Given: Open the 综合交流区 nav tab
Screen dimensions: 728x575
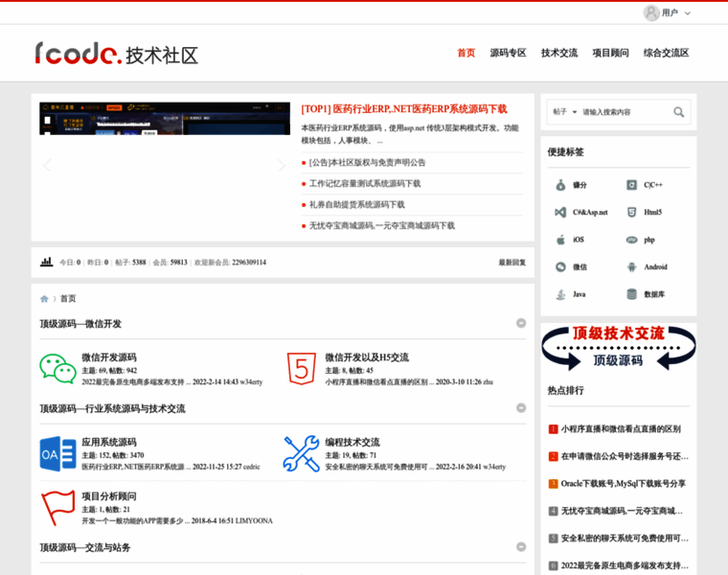Looking at the screenshot, I should (666, 53).
